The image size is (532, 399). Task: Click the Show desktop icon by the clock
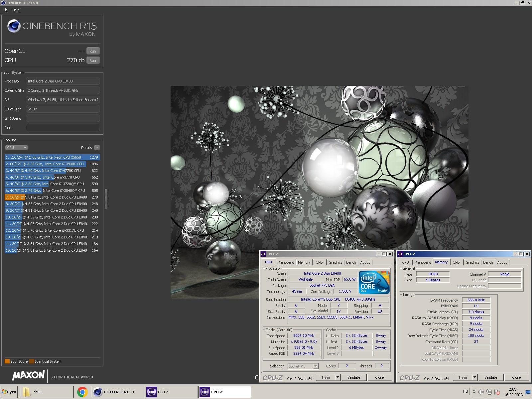[528, 392]
